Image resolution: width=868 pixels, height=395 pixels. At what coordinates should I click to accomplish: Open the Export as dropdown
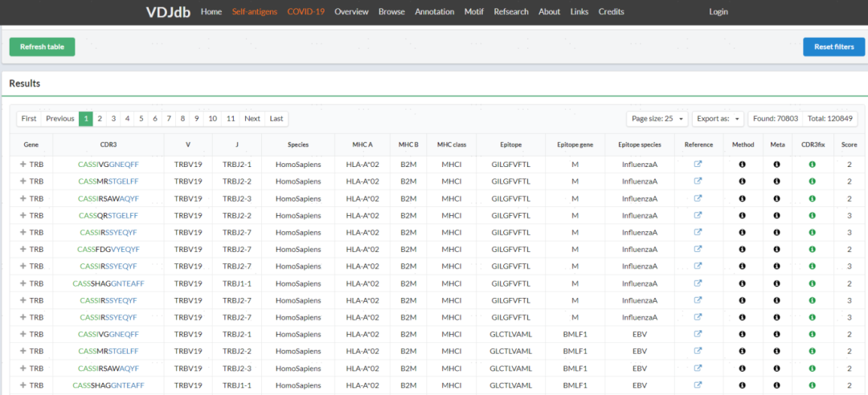click(x=718, y=119)
